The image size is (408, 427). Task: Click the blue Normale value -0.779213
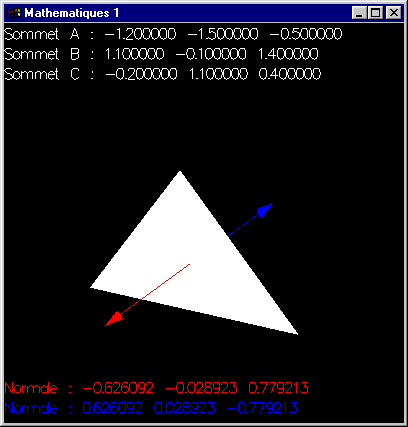pos(262,408)
